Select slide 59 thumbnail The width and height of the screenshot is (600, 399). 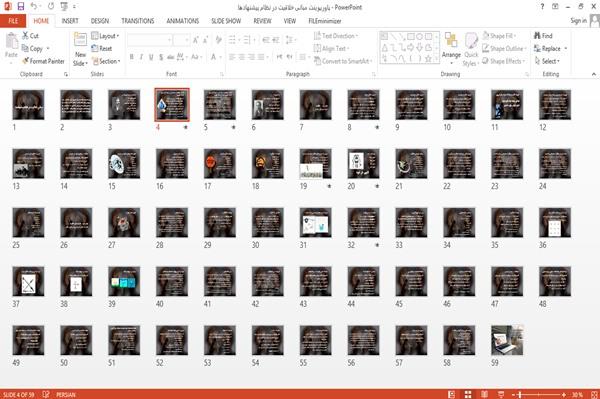tap(507, 340)
